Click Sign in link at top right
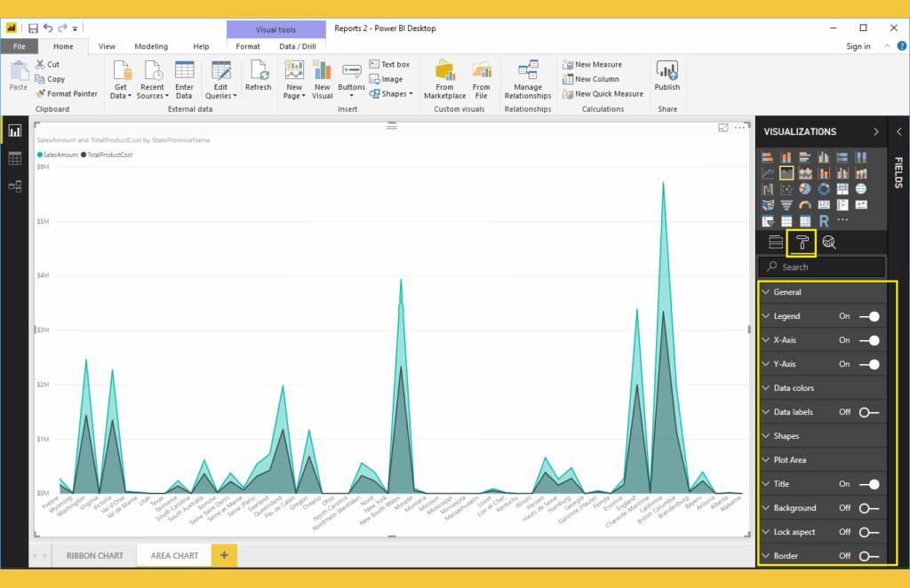The image size is (910, 588). pos(858,46)
